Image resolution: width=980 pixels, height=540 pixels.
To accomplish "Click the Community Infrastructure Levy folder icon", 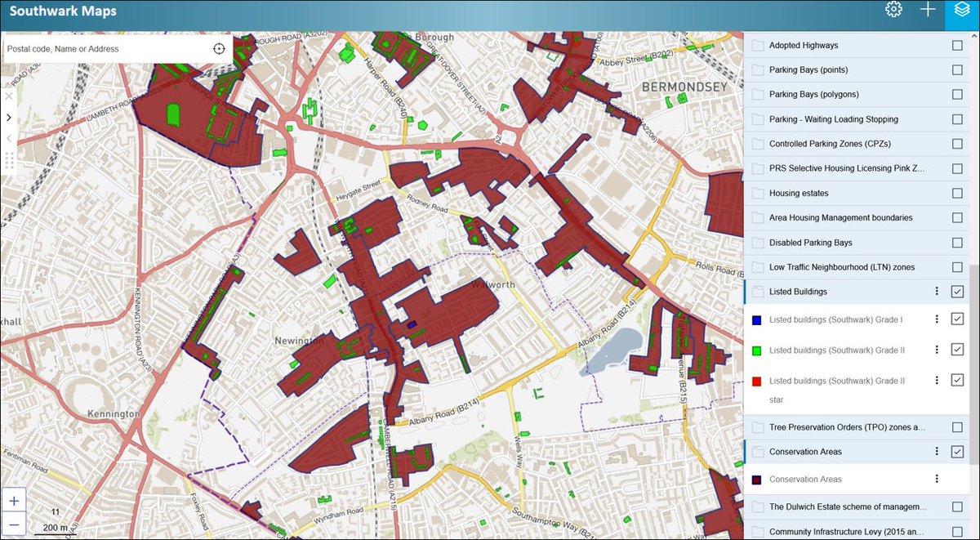I will (757, 531).
